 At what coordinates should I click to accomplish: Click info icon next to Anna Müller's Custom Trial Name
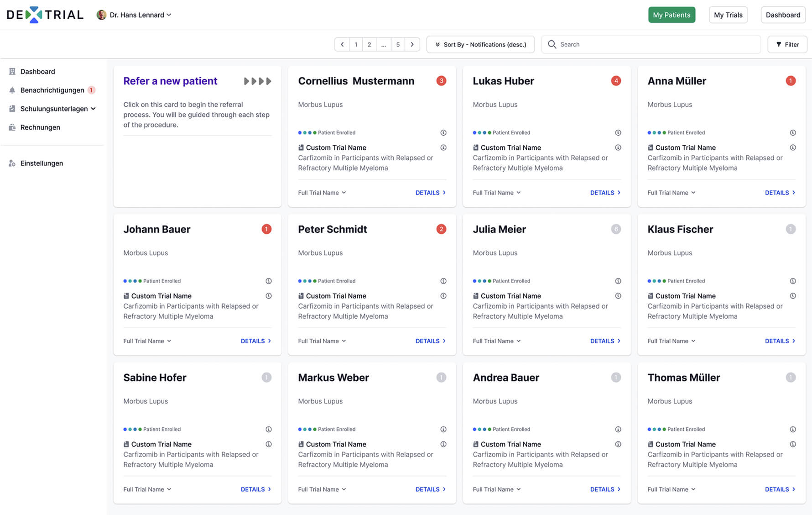click(793, 147)
